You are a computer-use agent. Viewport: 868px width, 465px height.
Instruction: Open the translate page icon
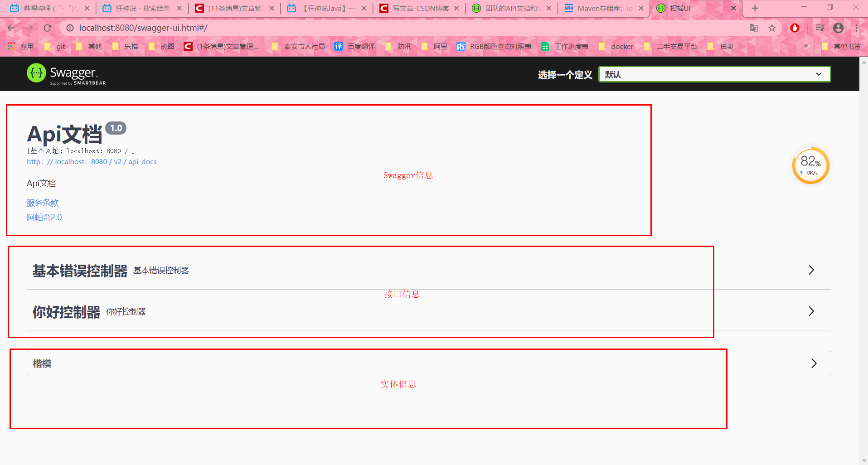pos(754,28)
